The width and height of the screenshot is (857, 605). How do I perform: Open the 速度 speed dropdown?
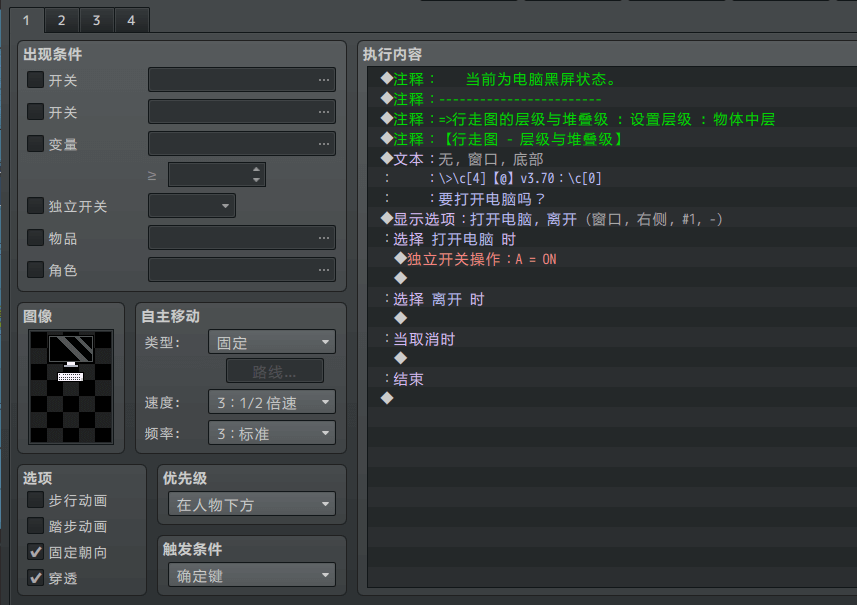pyautogui.click(x=271, y=402)
